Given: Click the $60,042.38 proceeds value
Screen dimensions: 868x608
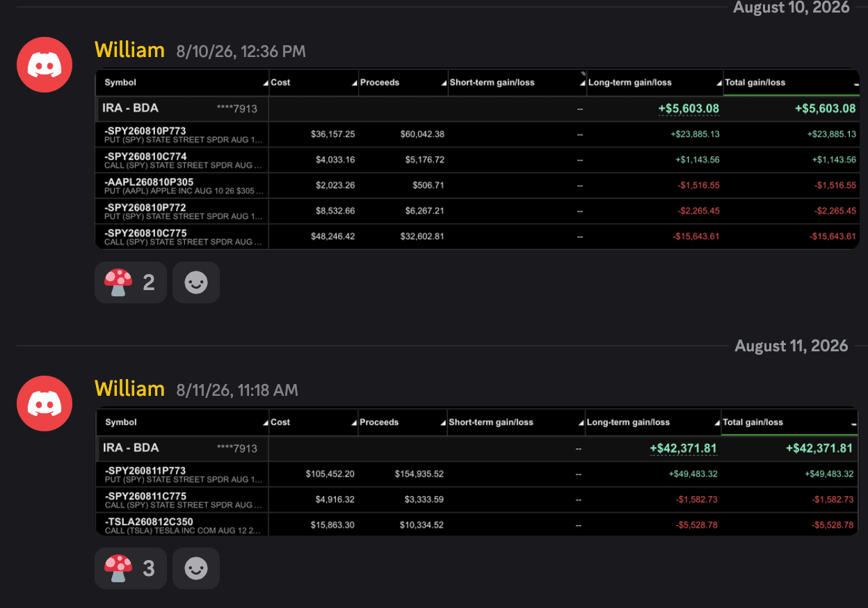Looking at the screenshot, I should click(422, 134).
